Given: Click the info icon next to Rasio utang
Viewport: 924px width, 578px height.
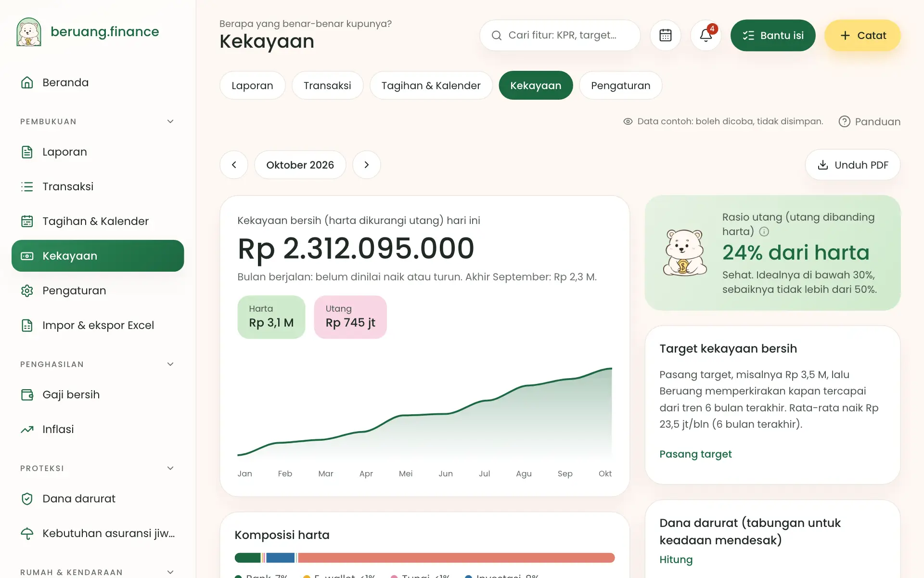Looking at the screenshot, I should [x=764, y=232].
